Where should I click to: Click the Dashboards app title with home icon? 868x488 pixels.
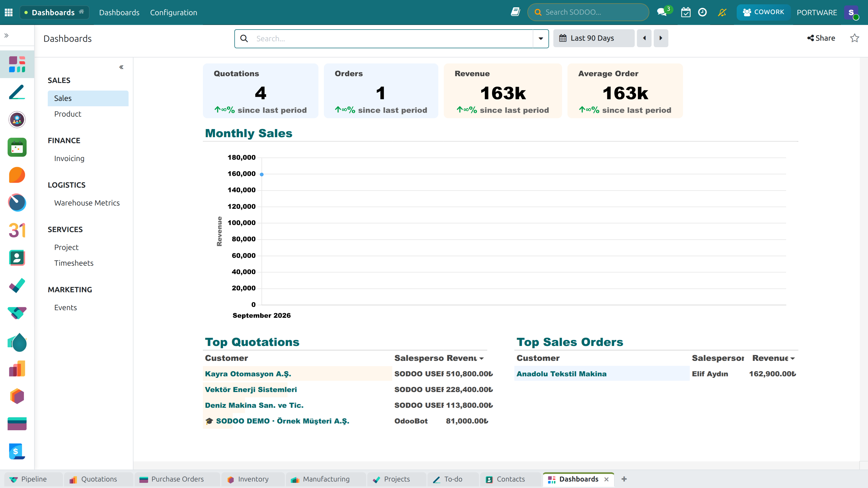tap(55, 12)
